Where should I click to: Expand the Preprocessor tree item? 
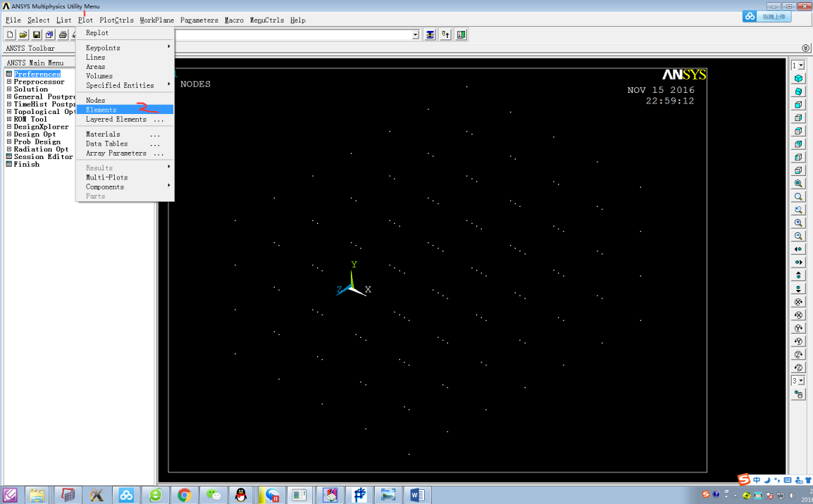9,82
